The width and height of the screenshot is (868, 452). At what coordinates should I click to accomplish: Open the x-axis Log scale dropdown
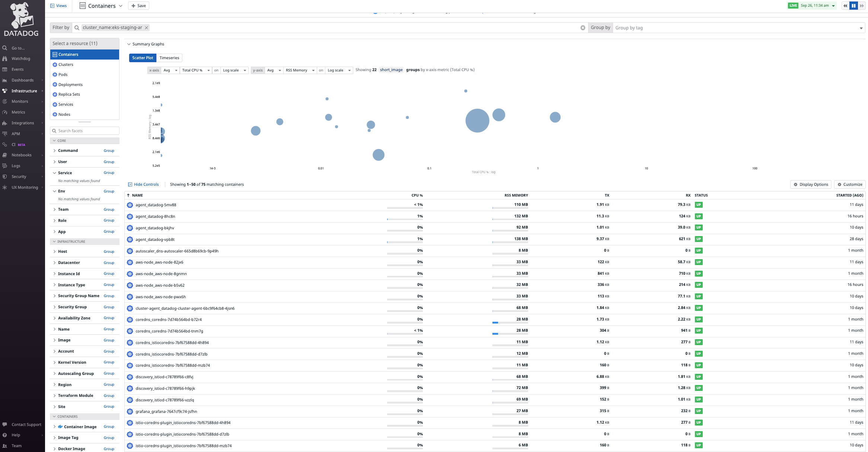234,70
